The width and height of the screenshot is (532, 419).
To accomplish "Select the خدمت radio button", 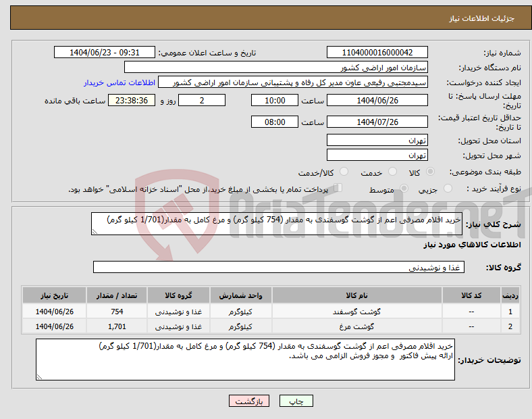I will pyautogui.click(x=392, y=172).
